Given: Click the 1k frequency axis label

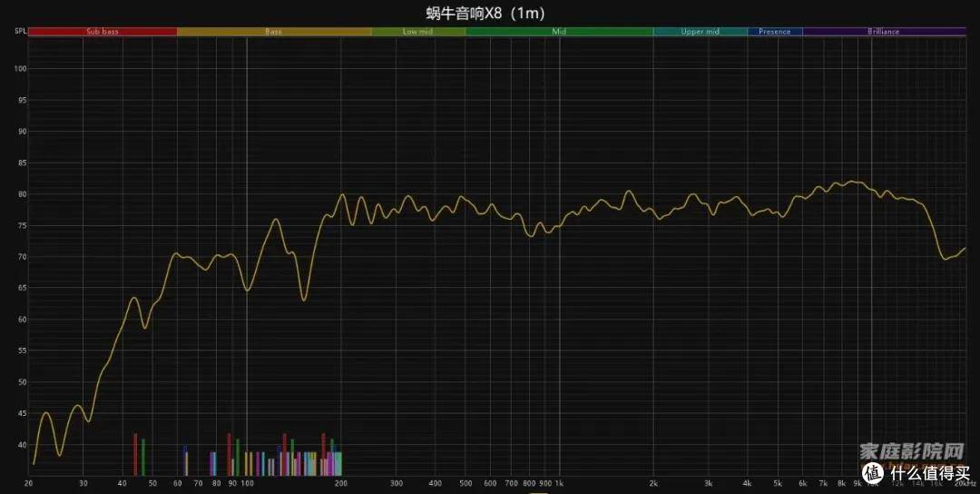Looking at the screenshot, I should tap(559, 483).
